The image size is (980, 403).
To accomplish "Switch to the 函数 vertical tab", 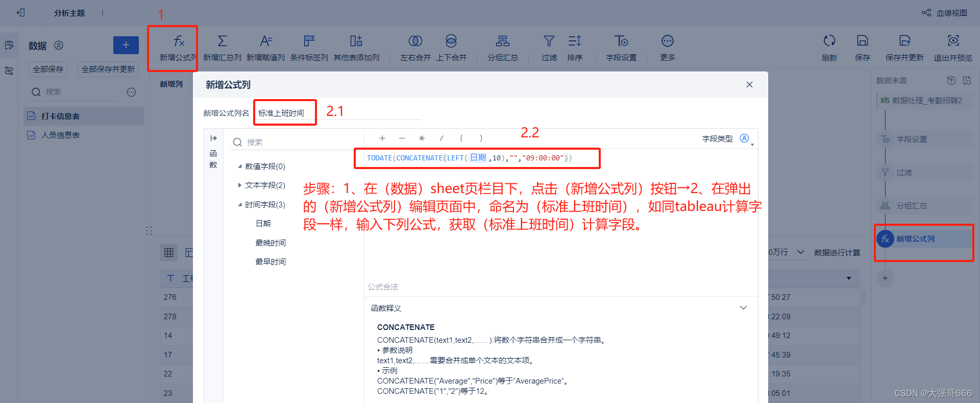I will [x=213, y=159].
